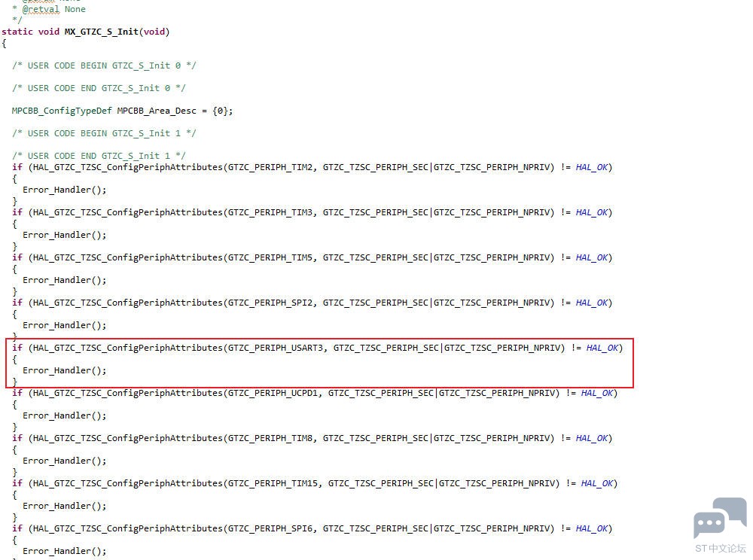This screenshot has width=753, height=560.
Task: Click GTZC_TZSC_PERIPH_SEC on the UCPD1 line
Action: 381,393
